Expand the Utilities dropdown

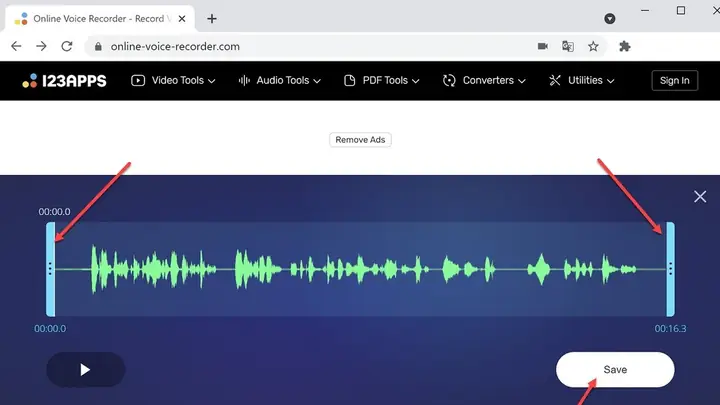(581, 80)
